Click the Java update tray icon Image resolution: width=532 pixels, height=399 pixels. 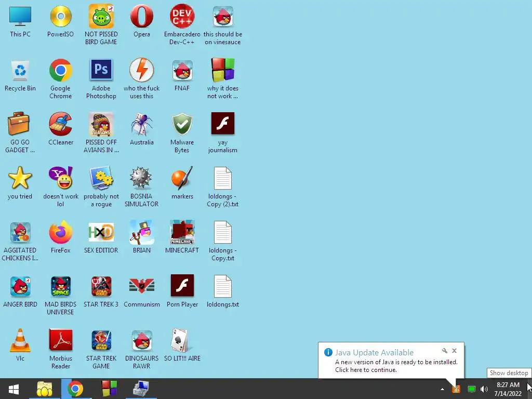(x=456, y=389)
